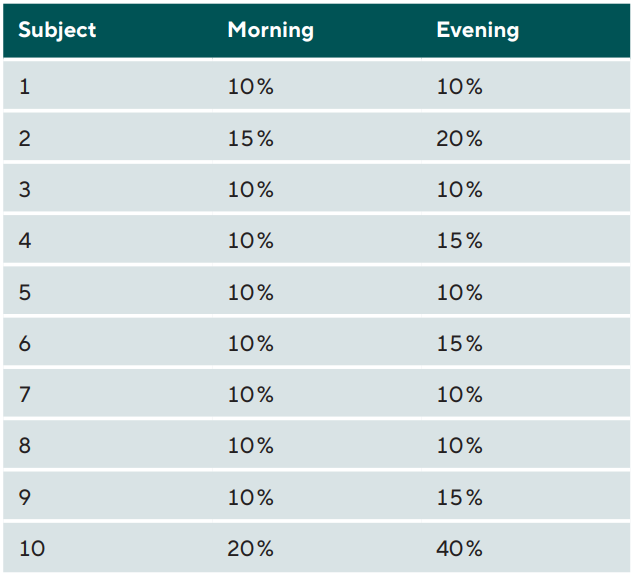This screenshot has height=578, width=635.
Task: Select Subject 4 Evening 15% cell
Action: point(526,239)
